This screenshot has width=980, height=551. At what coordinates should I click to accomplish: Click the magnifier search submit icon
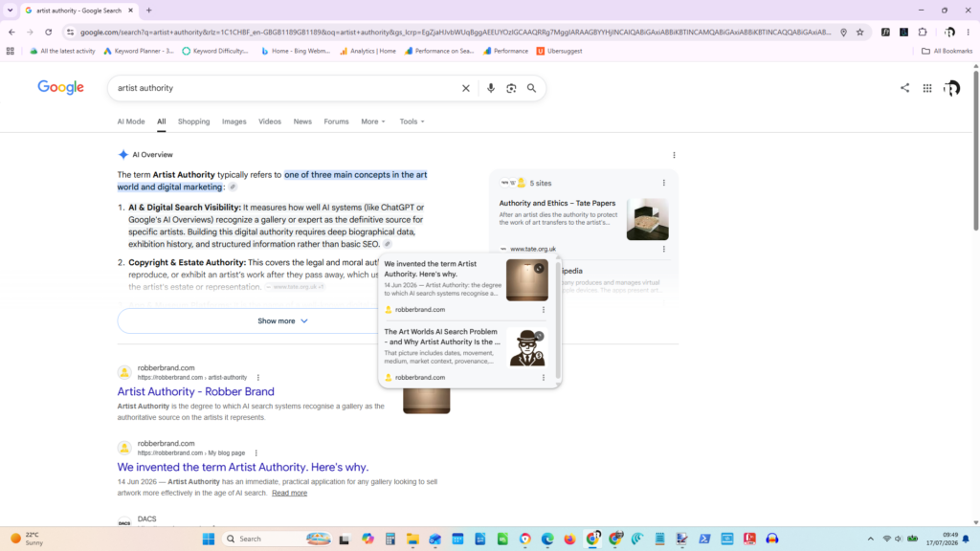[531, 88]
